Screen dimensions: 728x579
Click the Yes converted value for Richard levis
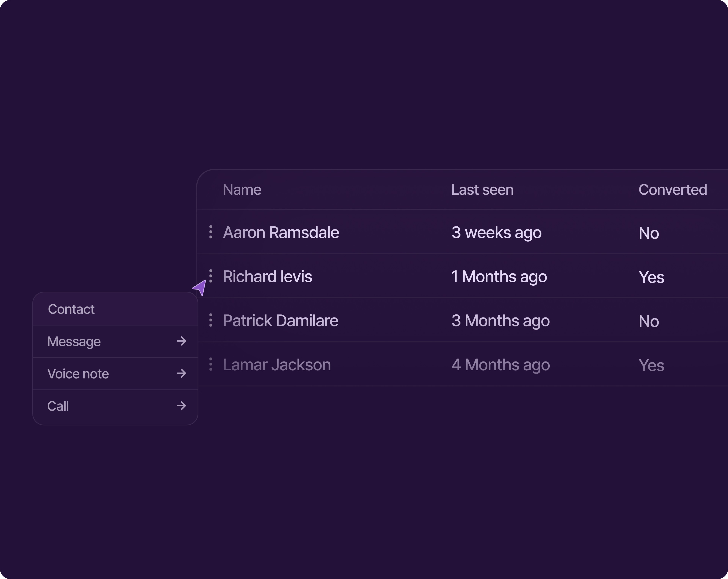tap(651, 277)
